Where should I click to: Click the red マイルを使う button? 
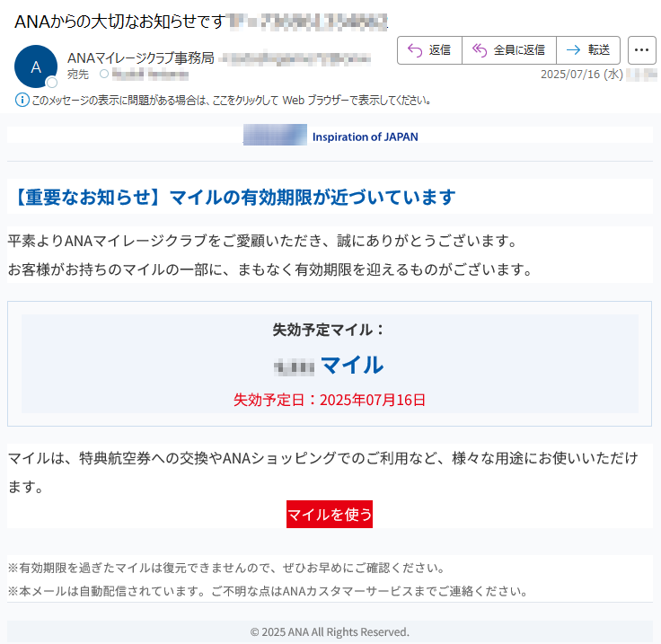pos(330,514)
